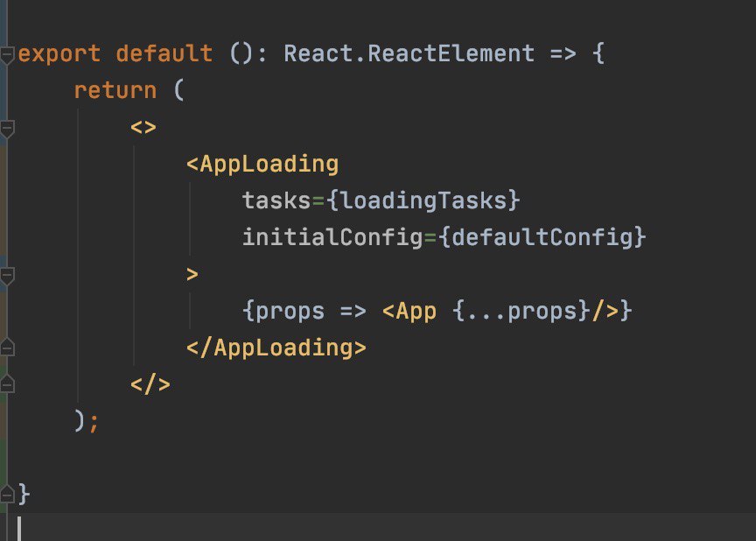The width and height of the screenshot is (756, 541).
Task: Click fold end marker beside </AppLoading>
Action: click(x=7, y=348)
